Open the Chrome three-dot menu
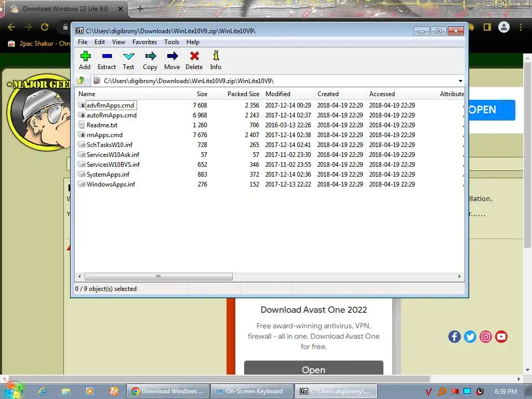The height and width of the screenshot is (399, 532). click(x=521, y=27)
